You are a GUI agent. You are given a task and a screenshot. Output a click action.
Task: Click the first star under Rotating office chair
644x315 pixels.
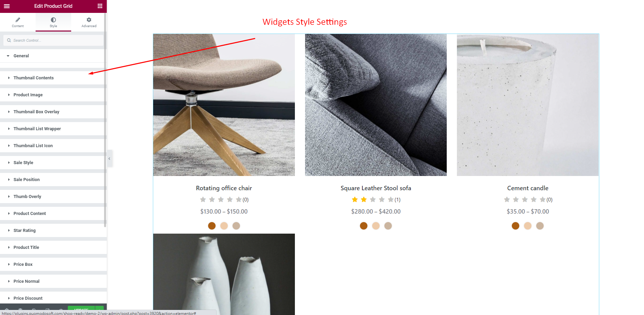click(x=203, y=199)
